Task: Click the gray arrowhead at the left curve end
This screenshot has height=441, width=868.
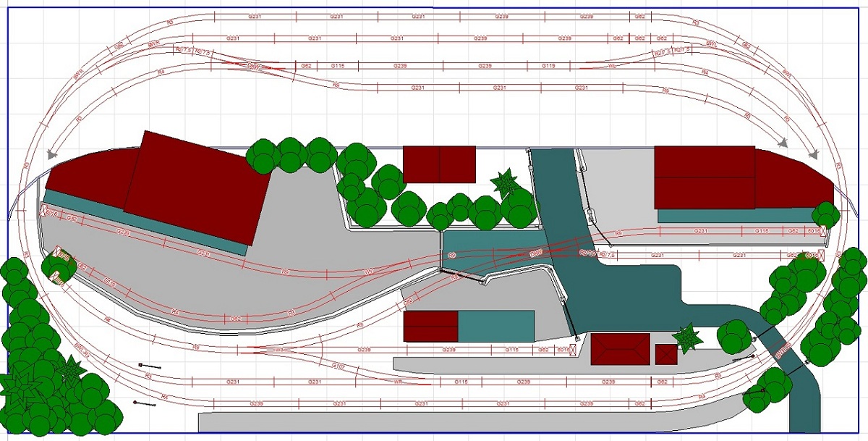Action: pos(51,154)
